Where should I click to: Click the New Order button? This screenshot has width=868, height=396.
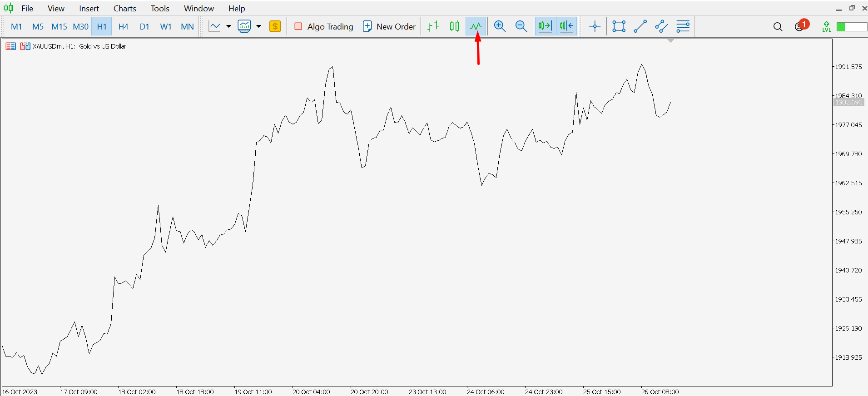tap(389, 26)
